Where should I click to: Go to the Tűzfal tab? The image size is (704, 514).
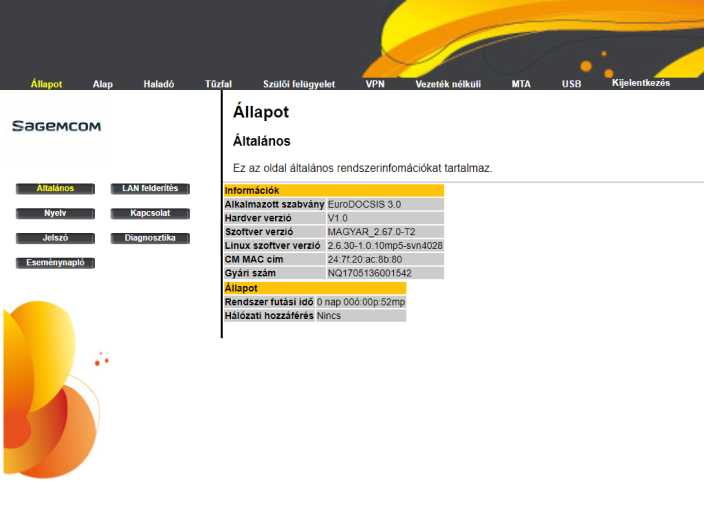click(x=218, y=84)
